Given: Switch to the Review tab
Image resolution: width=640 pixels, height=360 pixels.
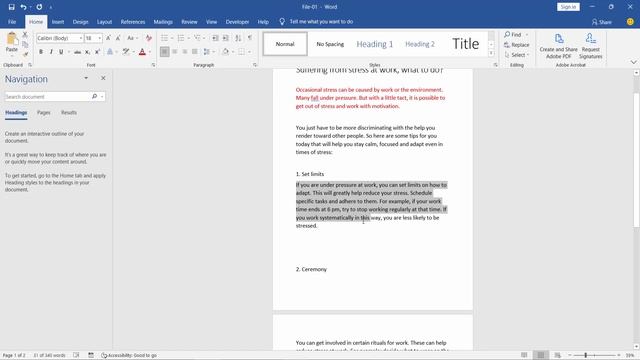Looking at the screenshot, I should pyautogui.click(x=189, y=22).
